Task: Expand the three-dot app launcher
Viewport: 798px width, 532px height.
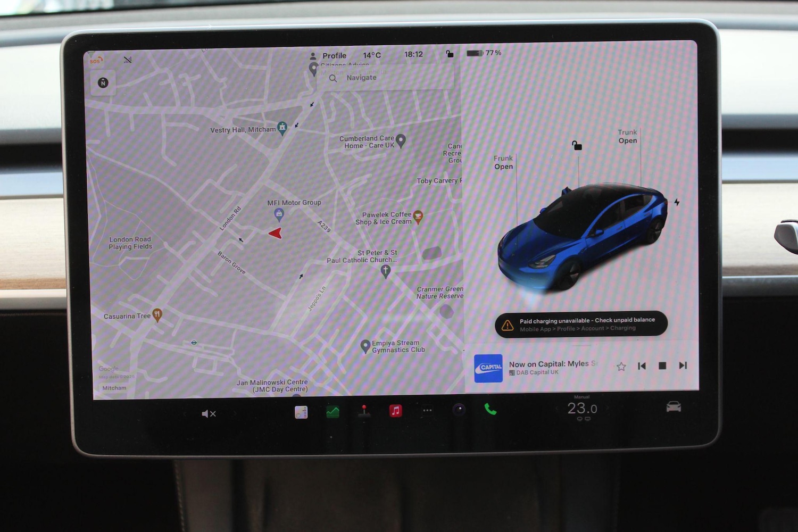Action: [427, 410]
